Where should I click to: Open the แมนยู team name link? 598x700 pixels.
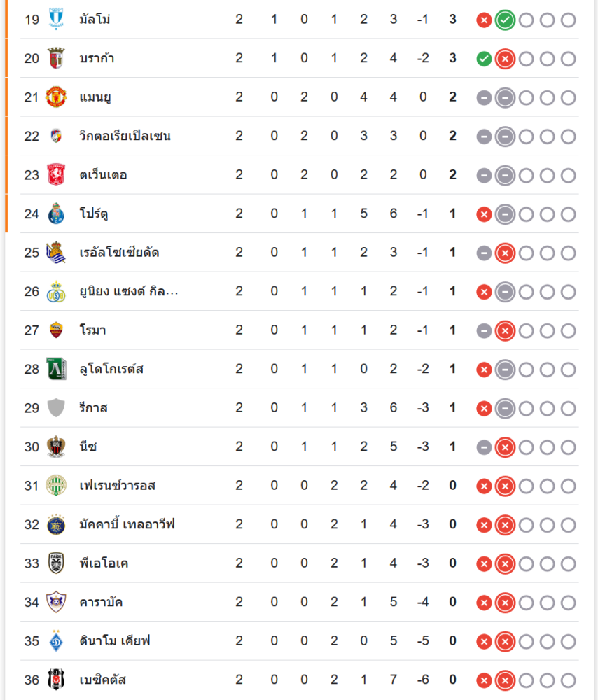pyautogui.click(x=97, y=97)
